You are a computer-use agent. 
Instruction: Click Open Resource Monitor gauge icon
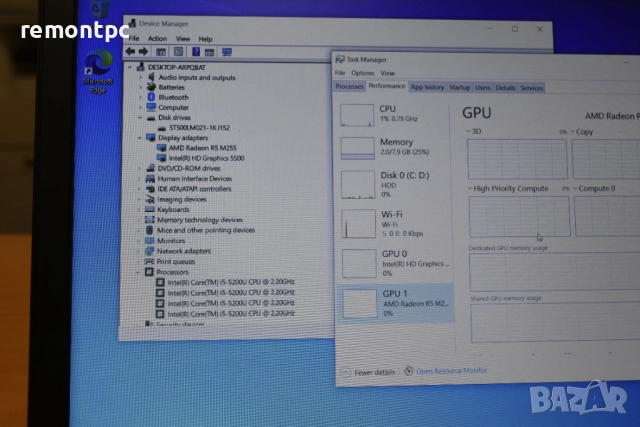[409, 371]
